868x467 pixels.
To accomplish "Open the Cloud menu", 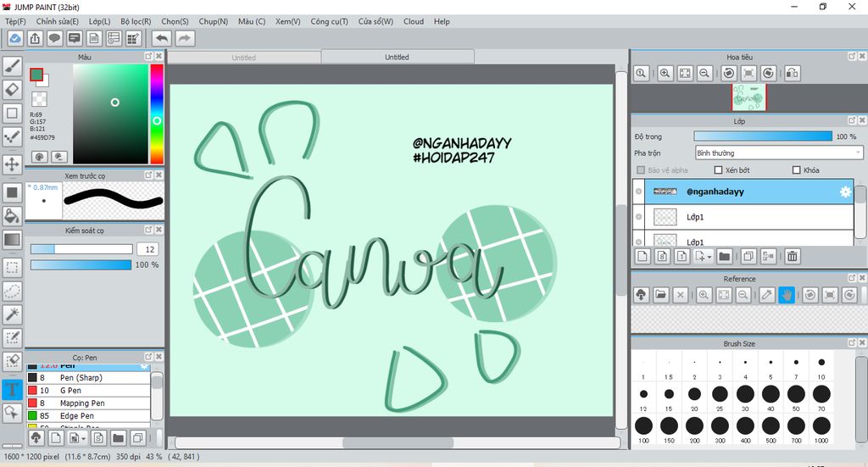I will pyautogui.click(x=414, y=21).
